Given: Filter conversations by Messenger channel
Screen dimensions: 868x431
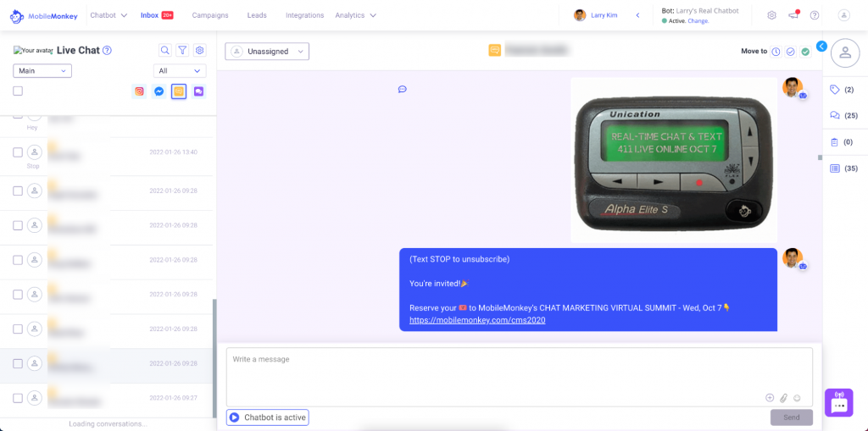Looking at the screenshot, I should click(x=159, y=91).
